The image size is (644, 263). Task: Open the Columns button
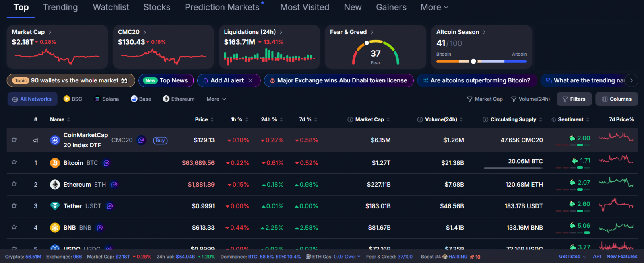tap(617, 99)
